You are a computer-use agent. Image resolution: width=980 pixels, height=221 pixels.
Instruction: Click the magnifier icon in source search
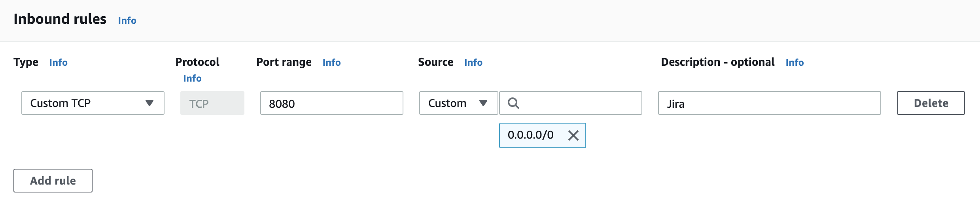513,103
